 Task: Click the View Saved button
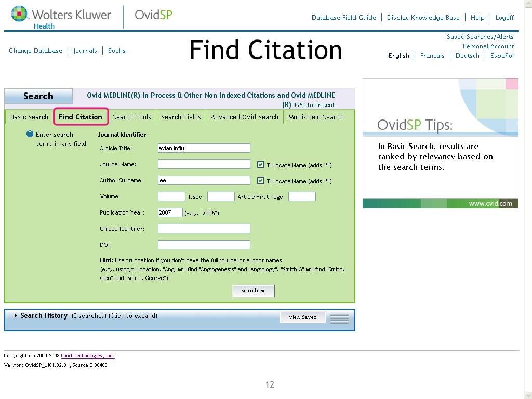pos(303,317)
